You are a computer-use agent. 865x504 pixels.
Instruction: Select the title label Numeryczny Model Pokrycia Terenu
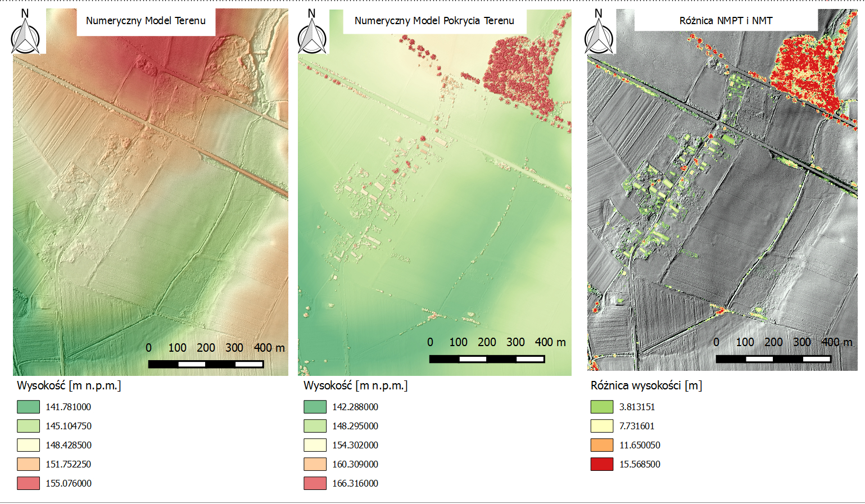434,21
